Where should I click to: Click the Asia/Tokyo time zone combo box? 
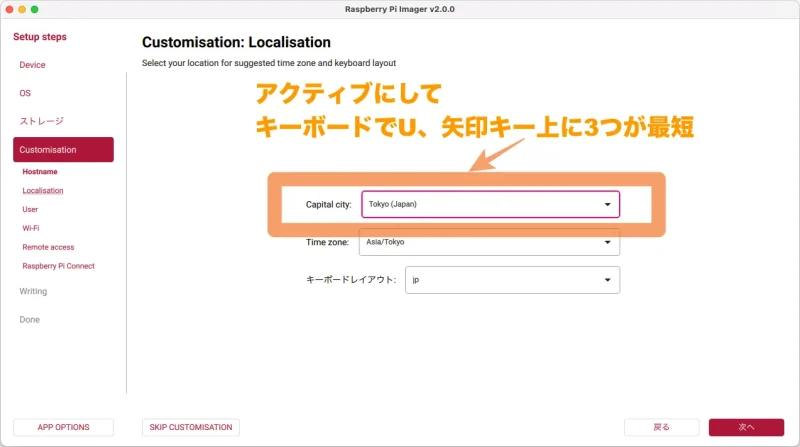[x=489, y=242]
